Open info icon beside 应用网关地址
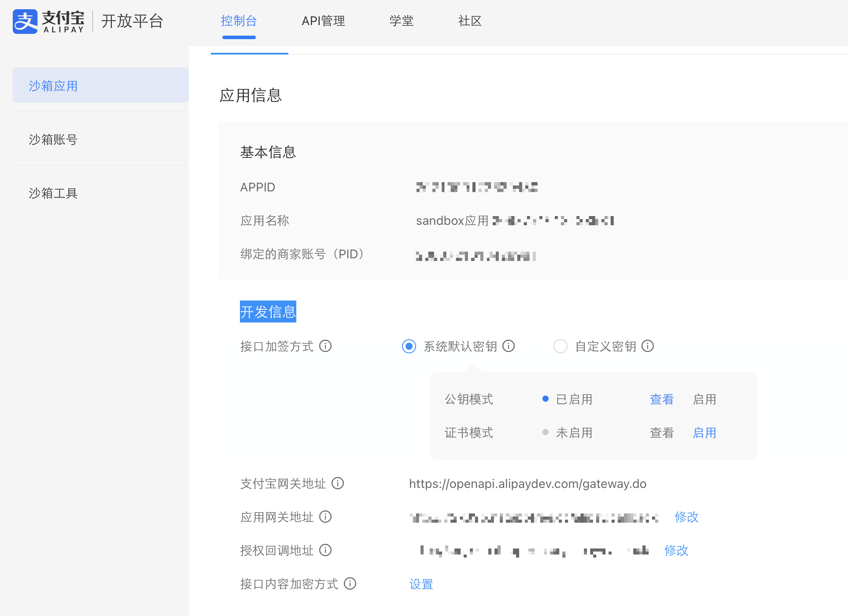The width and height of the screenshot is (848, 616). [325, 517]
